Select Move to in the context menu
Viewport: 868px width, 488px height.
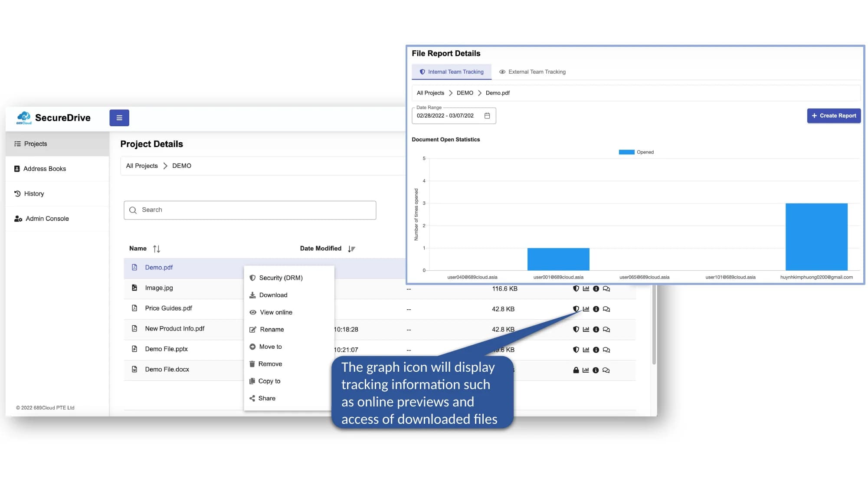(x=289, y=347)
